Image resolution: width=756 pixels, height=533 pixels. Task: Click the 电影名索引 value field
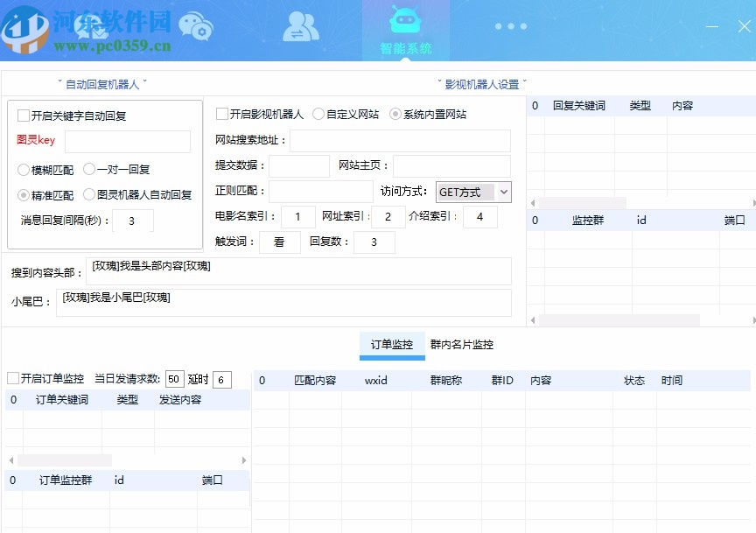[298, 216]
